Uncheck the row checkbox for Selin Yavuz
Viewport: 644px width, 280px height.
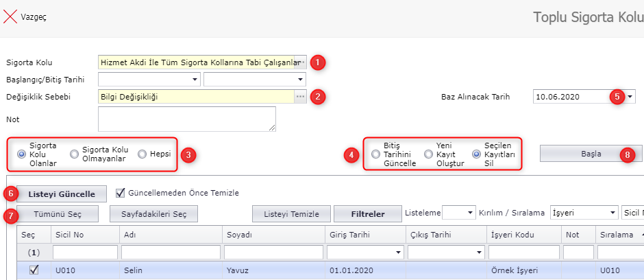pos(34,270)
